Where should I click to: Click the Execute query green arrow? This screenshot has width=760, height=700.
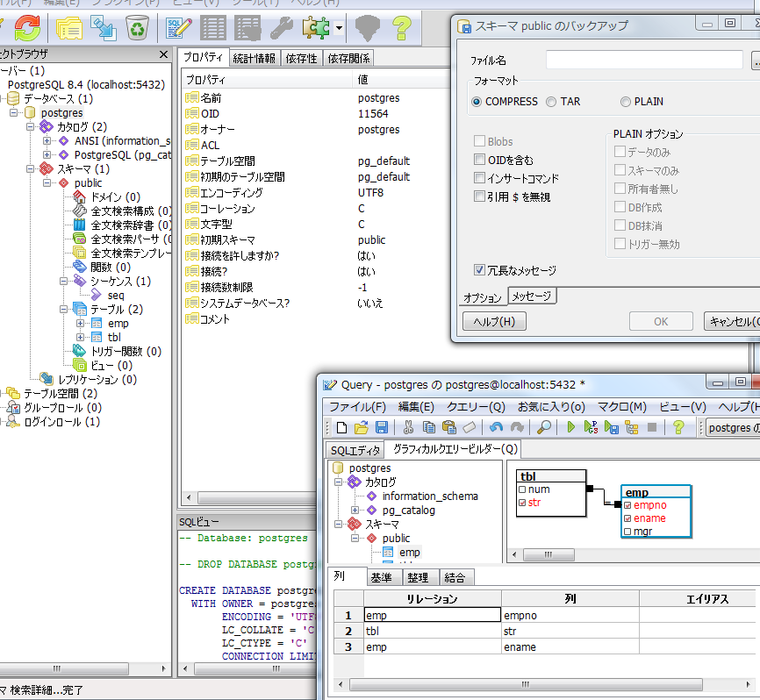(x=571, y=427)
